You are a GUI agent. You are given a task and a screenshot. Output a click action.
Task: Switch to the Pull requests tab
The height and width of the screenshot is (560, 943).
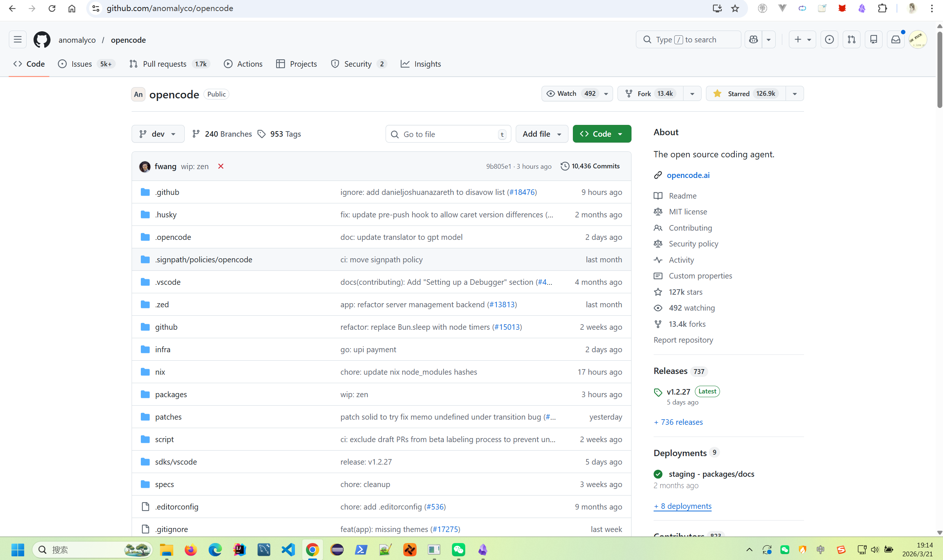pyautogui.click(x=170, y=64)
